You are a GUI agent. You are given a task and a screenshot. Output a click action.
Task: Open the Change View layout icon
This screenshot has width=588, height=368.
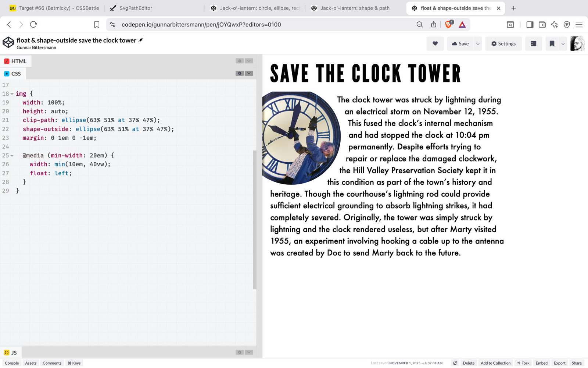(533, 44)
